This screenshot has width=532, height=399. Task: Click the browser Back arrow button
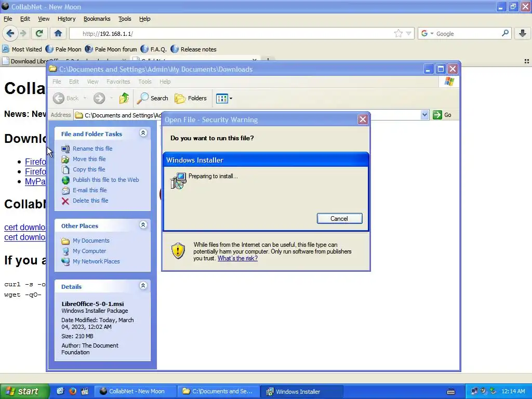click(10, 33)
